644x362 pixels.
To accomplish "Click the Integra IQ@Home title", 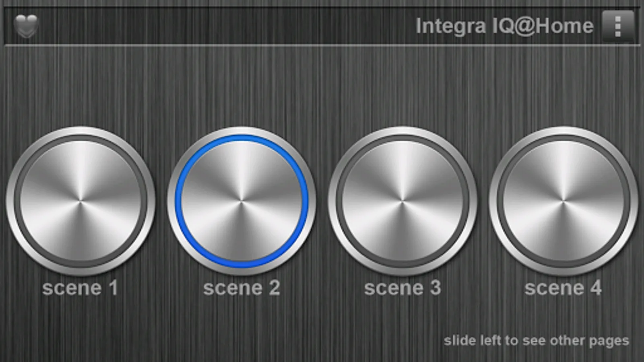I will click(x=504, y=26).
